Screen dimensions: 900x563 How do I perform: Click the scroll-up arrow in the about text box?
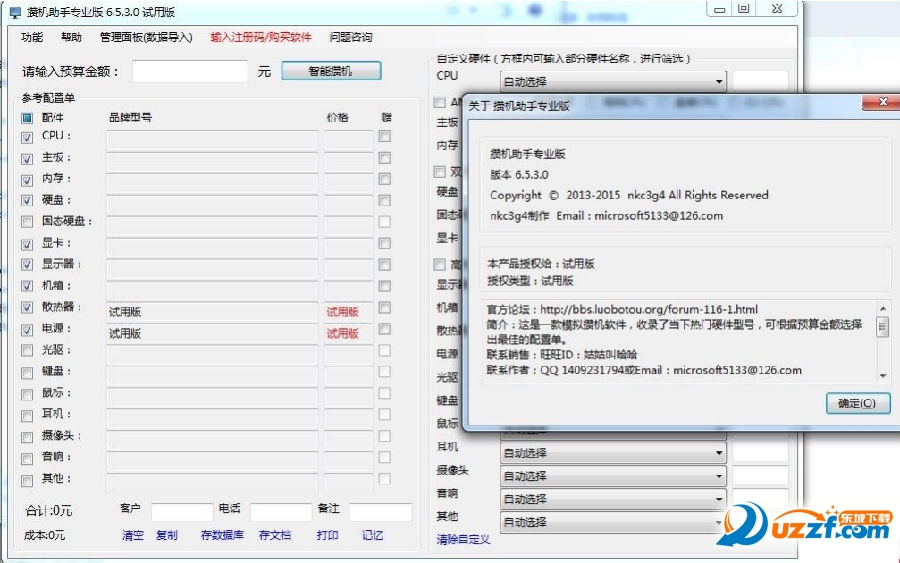(x=882, y=309)
